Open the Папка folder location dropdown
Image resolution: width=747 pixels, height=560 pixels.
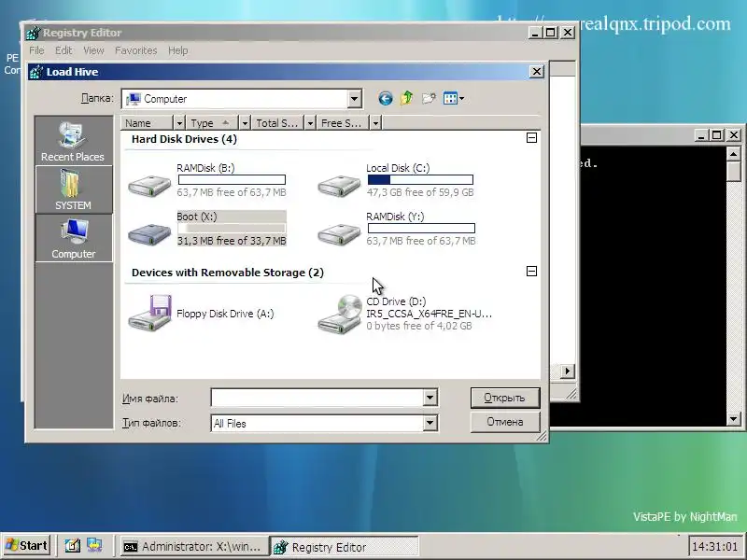(x=354, y=99)
